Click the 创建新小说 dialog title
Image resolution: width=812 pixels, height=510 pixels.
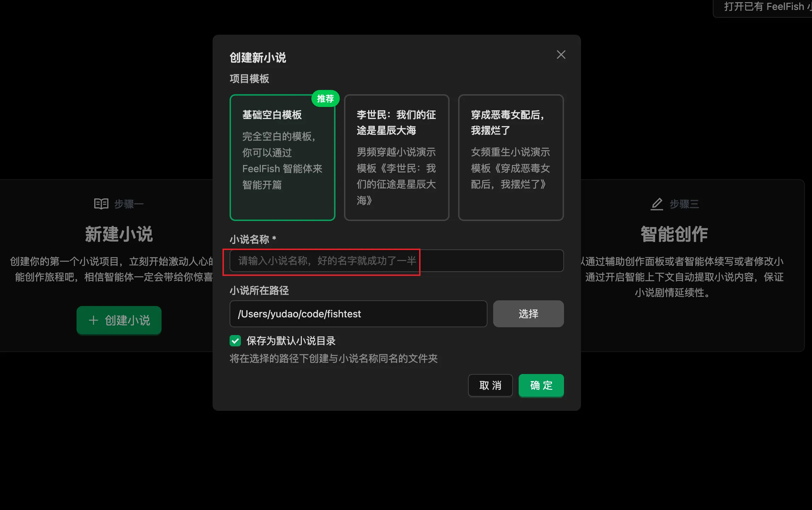(258, 57)
